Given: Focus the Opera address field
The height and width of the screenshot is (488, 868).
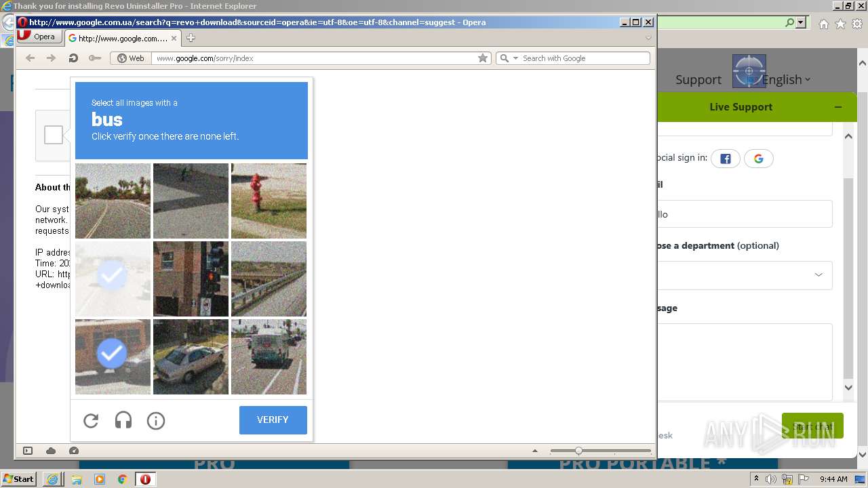Looking at the screenshot, I should coord(315,58).
